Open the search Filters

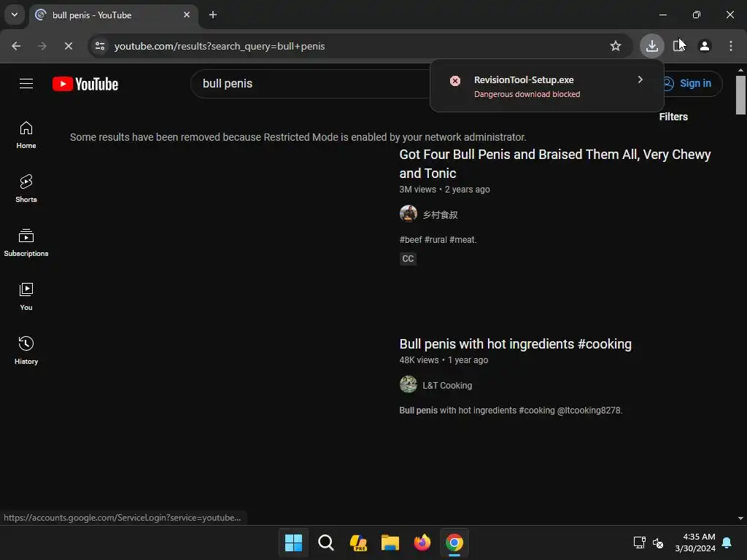pos(673,117)
